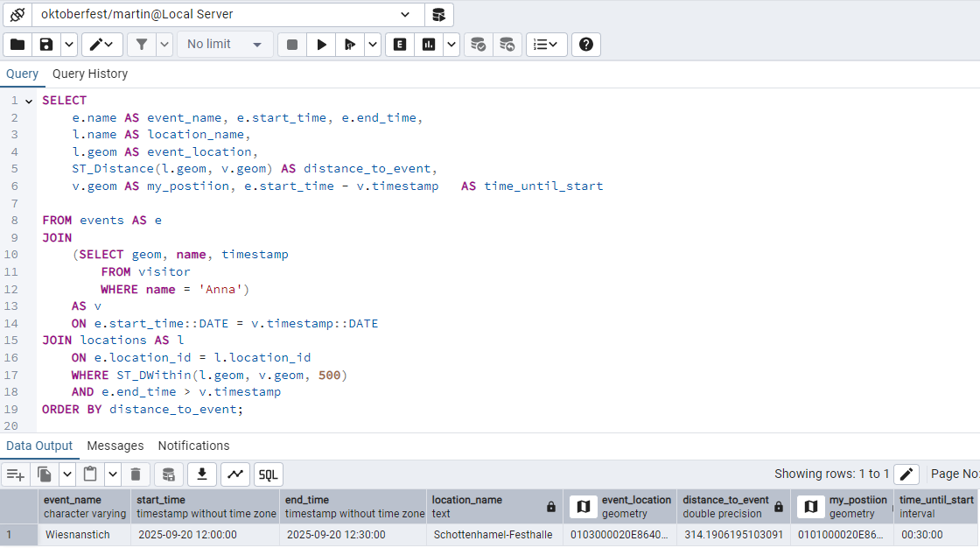Viewport: 980px width, 548px height.
Task: Click the 00:30:00 interval cell
Action: click(x=936, y=535)
